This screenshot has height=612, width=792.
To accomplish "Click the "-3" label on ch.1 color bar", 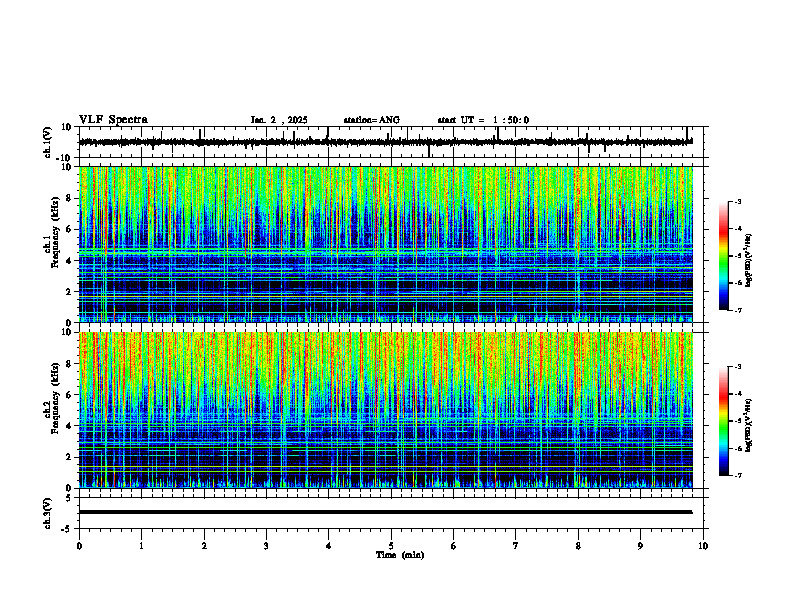I will pyautogui.click(x=738, y=201).
